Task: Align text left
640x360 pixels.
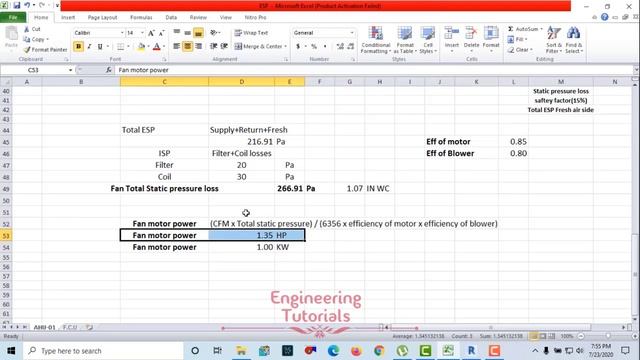Action: tap(176, 47)
